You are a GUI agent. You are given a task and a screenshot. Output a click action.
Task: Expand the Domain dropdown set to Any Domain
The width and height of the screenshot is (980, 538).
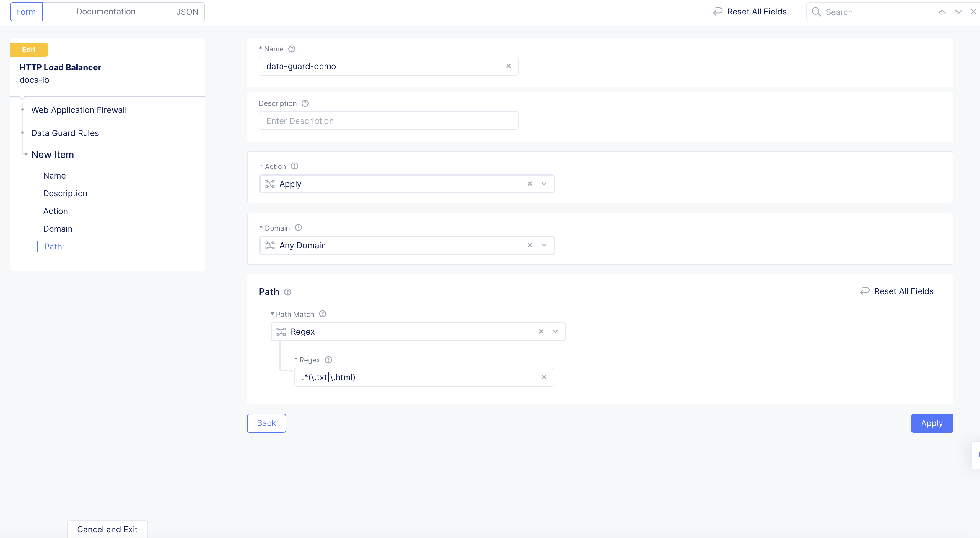click(x=544, y=245)
